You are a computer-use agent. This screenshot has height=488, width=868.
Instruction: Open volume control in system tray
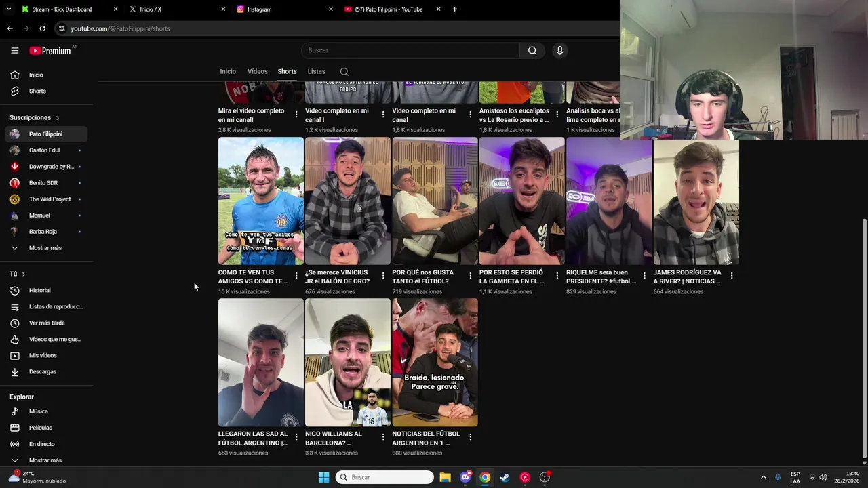coord(823,477)
